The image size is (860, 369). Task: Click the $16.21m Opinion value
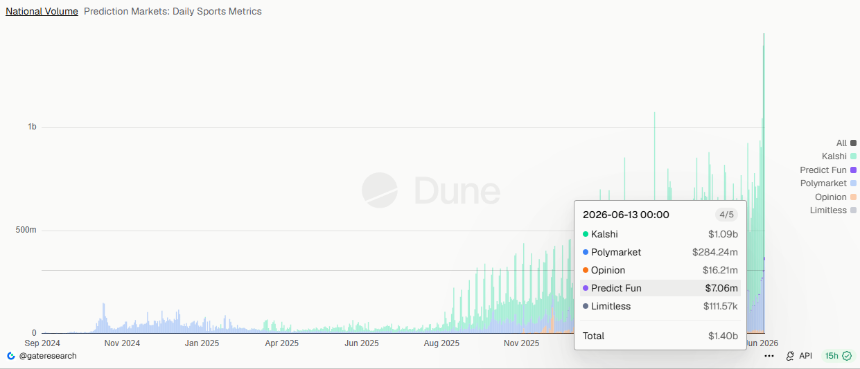tap(720, 270)
